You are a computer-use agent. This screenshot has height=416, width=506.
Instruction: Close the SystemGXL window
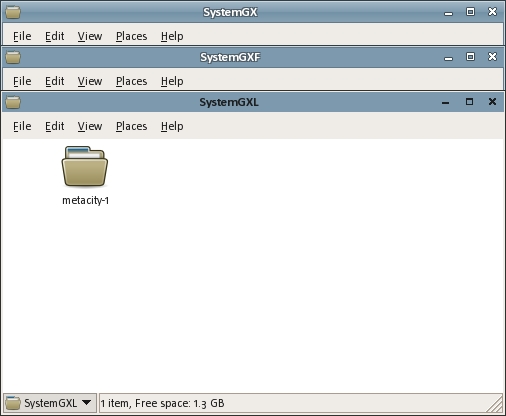pyautogui.click(x=492, y=102)
